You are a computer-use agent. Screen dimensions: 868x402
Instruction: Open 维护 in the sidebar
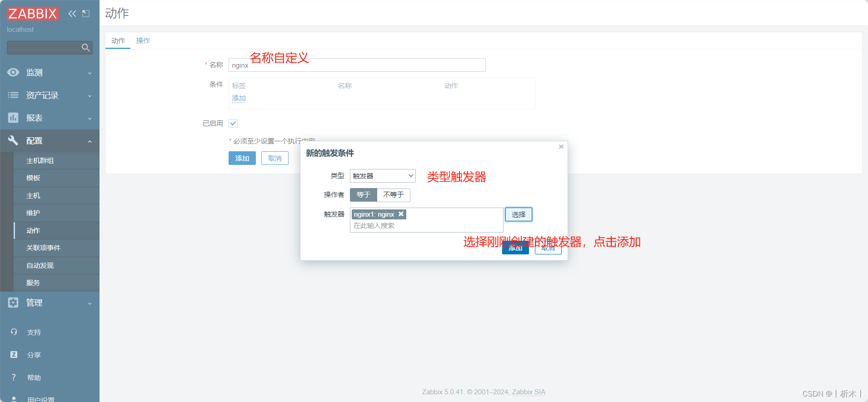(56, 213)
